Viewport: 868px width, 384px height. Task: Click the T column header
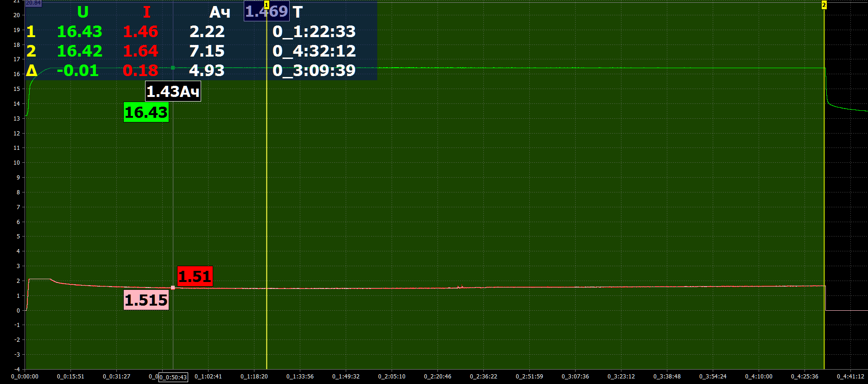click(x=298, y=12)
